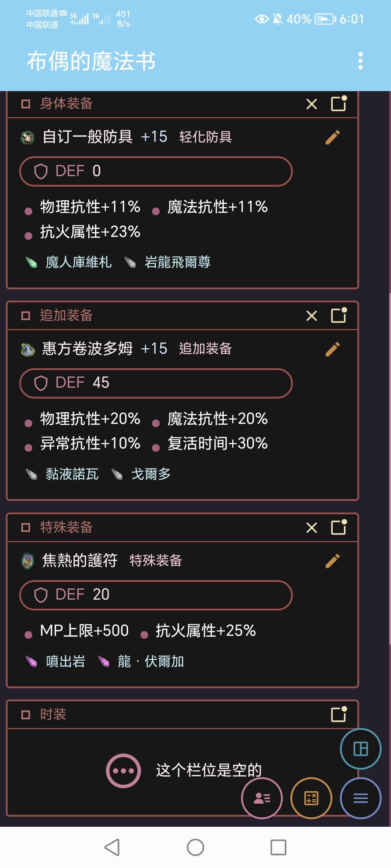Remove the 身体装备 equipped item
The height and width of the screenshot is (868, 391).
(311, 104)
